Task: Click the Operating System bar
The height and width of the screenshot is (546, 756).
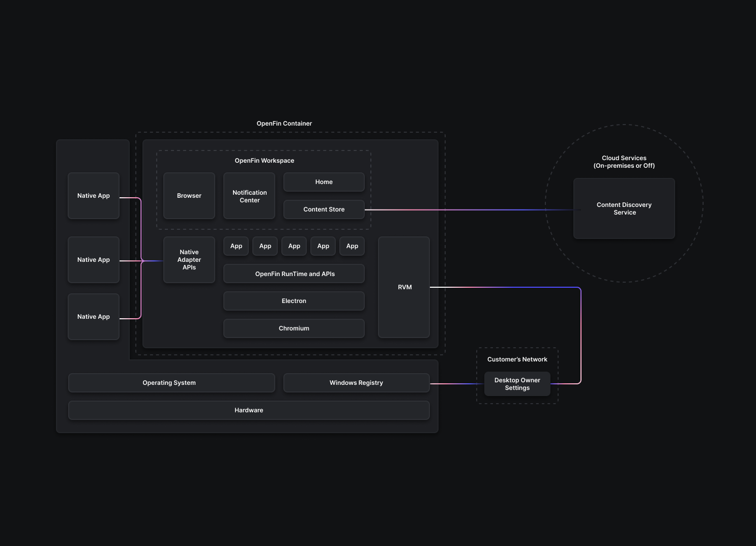Action: click(171, 383)
